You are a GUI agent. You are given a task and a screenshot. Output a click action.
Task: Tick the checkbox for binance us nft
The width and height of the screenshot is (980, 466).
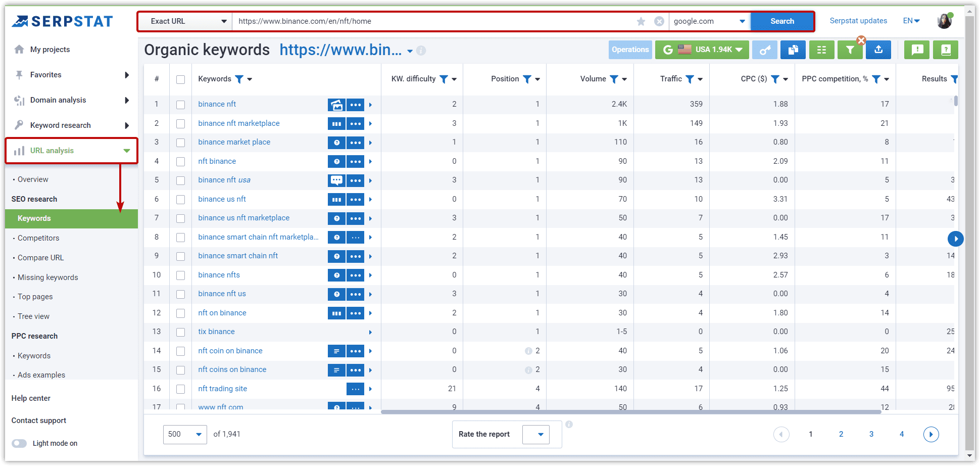(x=180, y=200)
